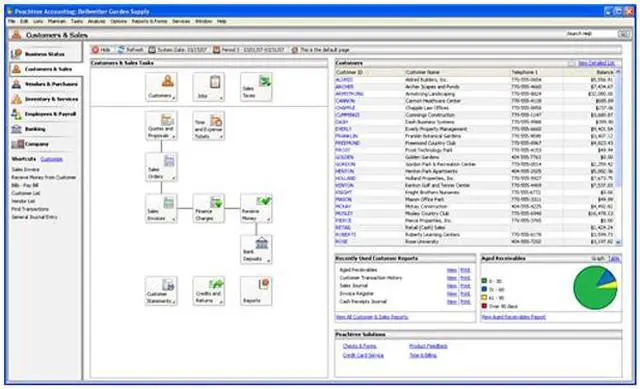Click the Product Feedback link
Viewport: 640px width, 389px height.
(428, 346)
